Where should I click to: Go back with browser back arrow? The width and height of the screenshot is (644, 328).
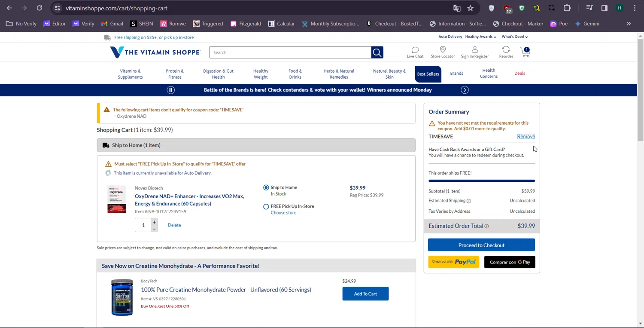pyautogui.click(x=9, y=8)
